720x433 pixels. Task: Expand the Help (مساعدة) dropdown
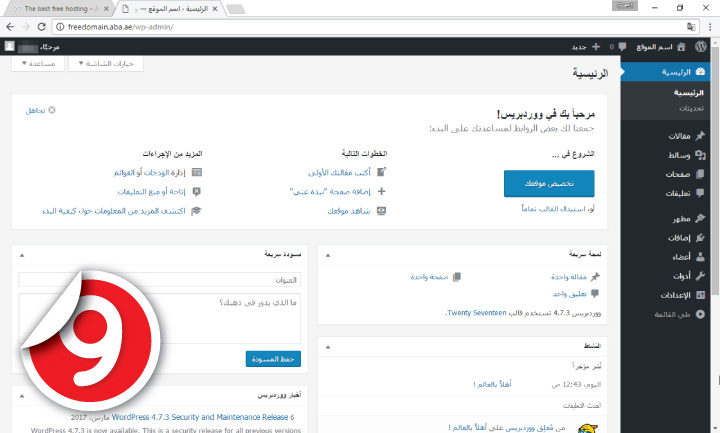(38, 63)
